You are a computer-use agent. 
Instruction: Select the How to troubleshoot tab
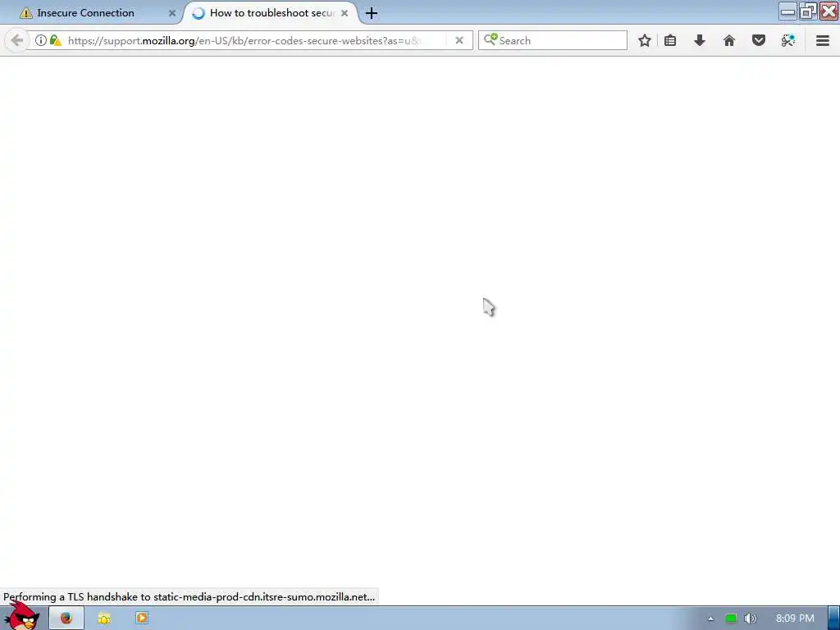pos(272,13)
